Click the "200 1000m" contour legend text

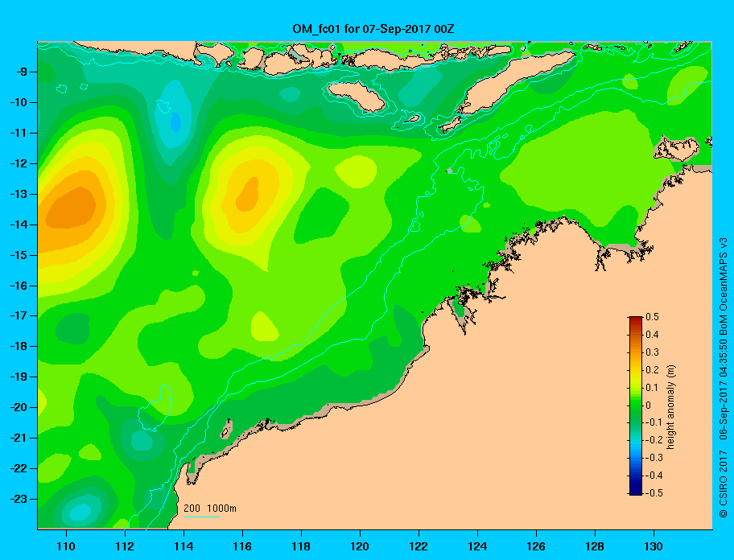point(210,508)
